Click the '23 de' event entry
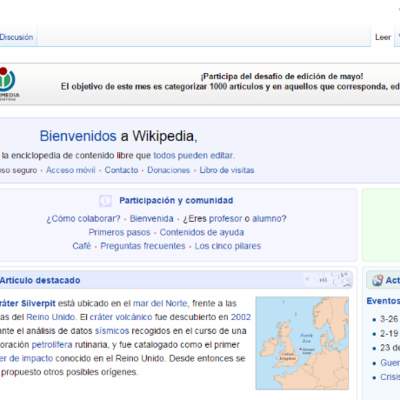 click(x=390, y=348)
